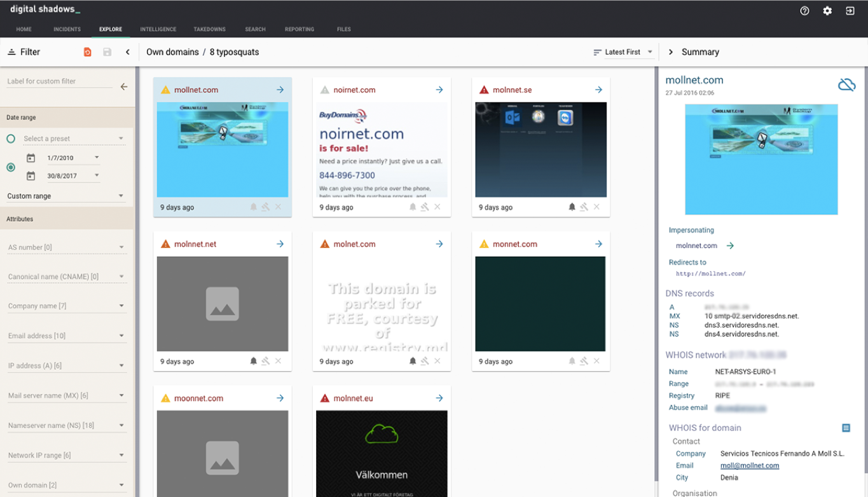Expand Mail server name (MX) [6] dropdown
The height and width of the screenshot is (497, 868).
click(x=66, y=396)
